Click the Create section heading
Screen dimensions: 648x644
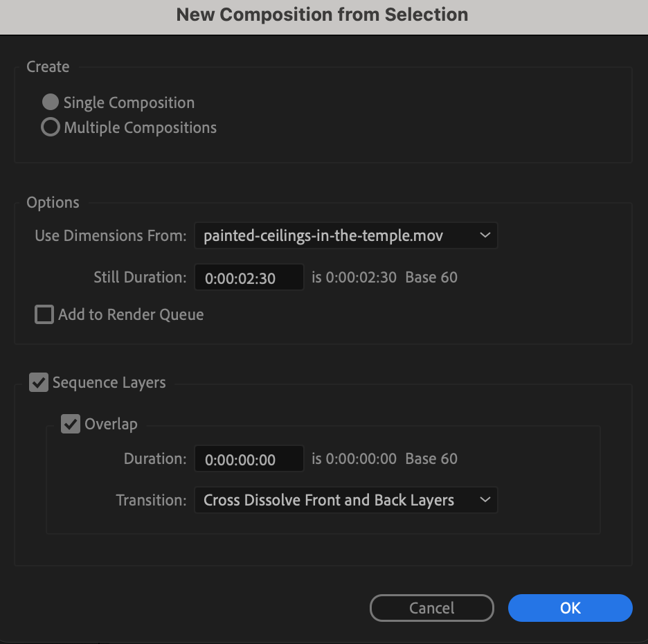(48, 67)
